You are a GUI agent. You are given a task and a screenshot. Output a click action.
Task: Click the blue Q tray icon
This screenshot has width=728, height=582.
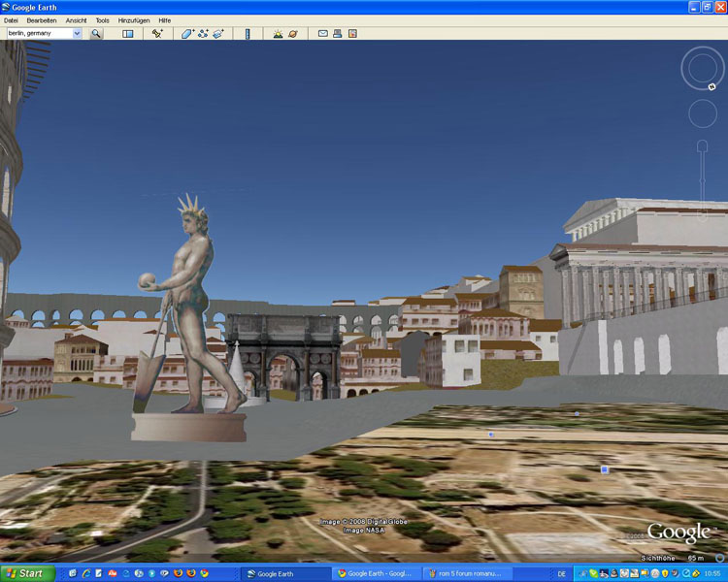(685, 573)
